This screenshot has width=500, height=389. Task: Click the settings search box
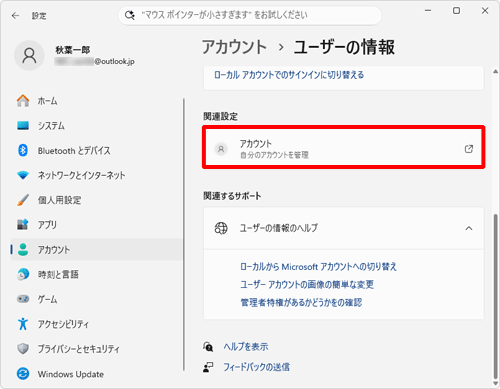tap(250, 15)
